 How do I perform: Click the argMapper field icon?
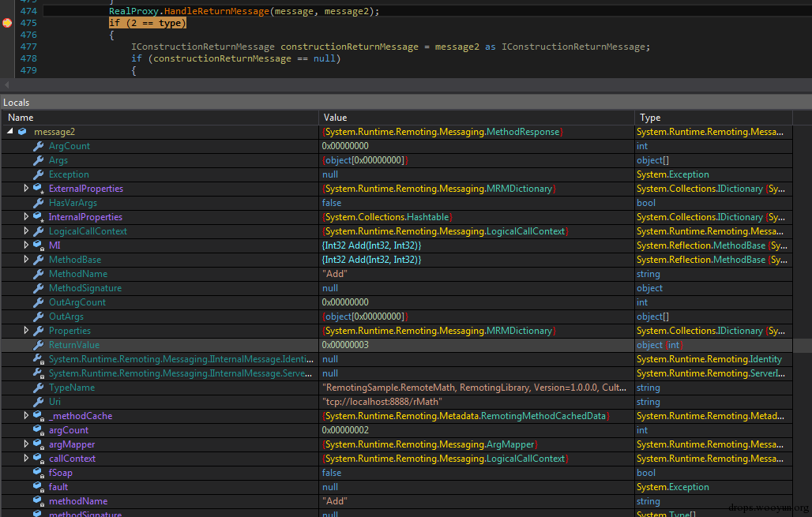pyautogui.click(x=38, y=444)
